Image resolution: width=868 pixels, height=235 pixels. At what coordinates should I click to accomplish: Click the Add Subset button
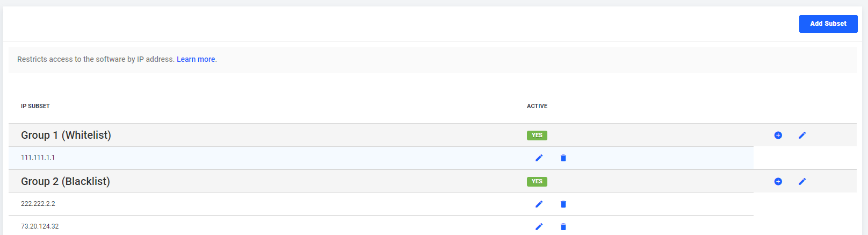coord(828,24)
